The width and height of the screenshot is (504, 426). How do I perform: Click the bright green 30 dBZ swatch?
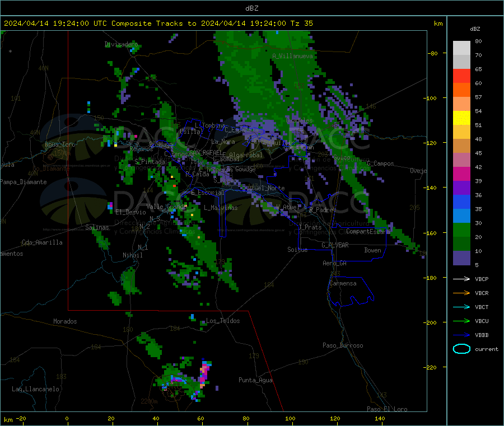[461, 230]
